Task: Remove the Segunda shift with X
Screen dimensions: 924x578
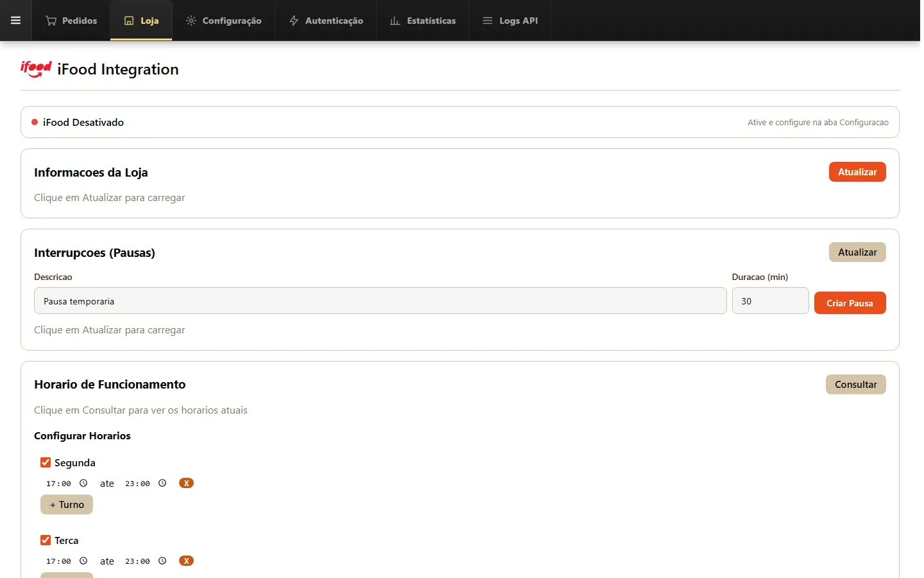Action: click(186, 484)
